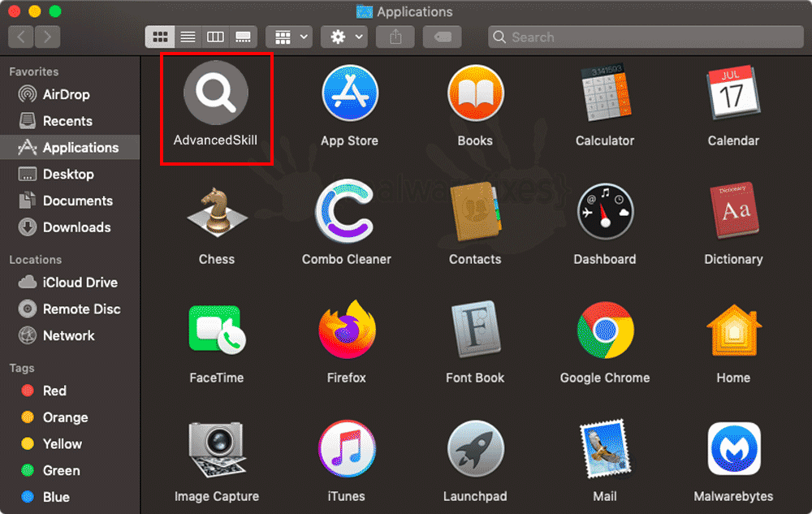Open iCloud Drive in the sidebar
The width and height of the screenshot is (812, 514).
(70, 282)
